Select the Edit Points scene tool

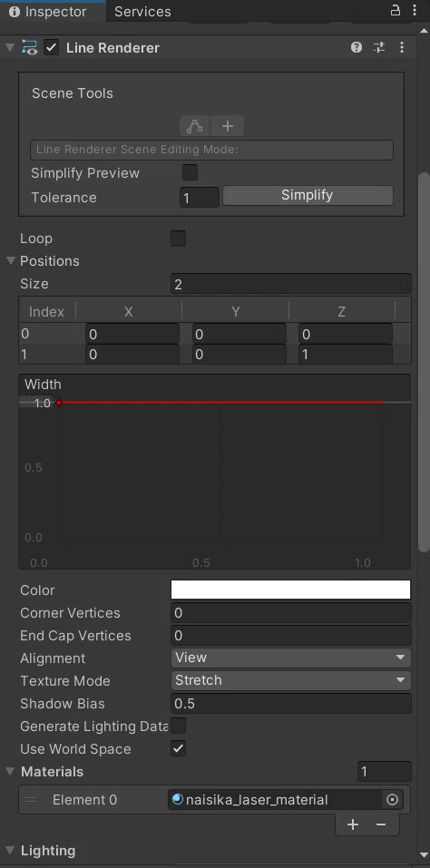(195, 126)
